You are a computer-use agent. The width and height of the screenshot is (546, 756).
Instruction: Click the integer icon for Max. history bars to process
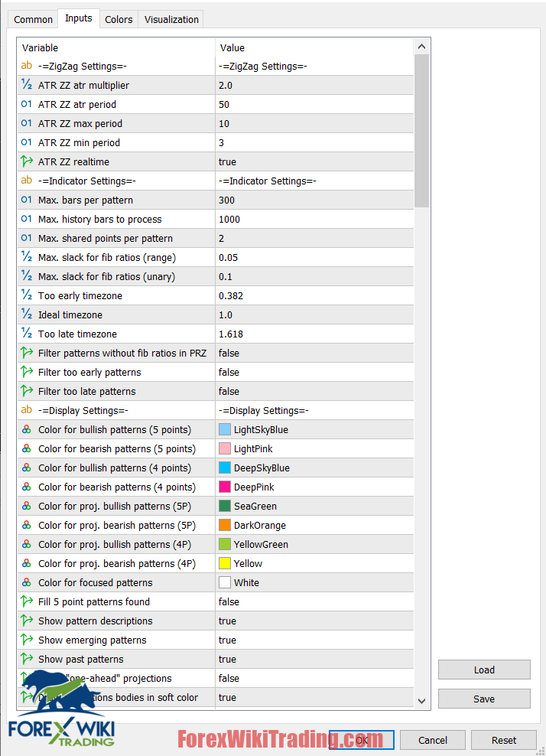coord(27,219)
